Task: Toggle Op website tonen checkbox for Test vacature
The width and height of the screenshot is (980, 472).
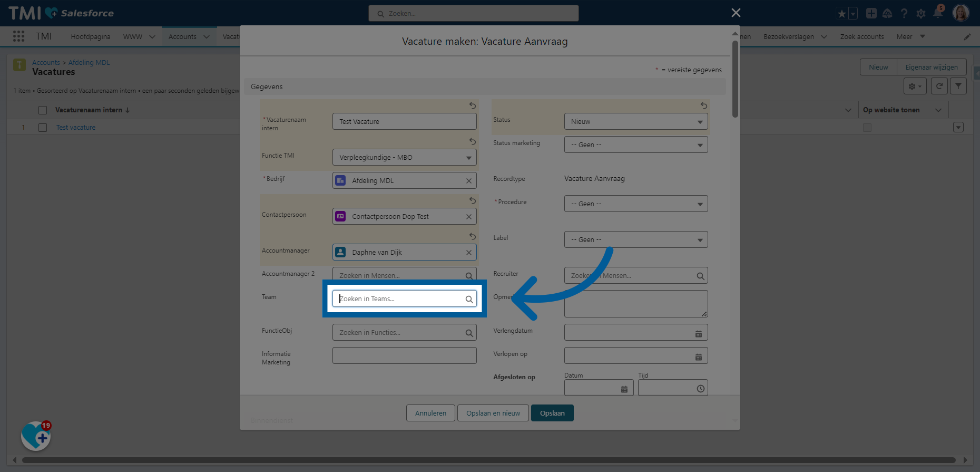Action: tap(867, 128)
